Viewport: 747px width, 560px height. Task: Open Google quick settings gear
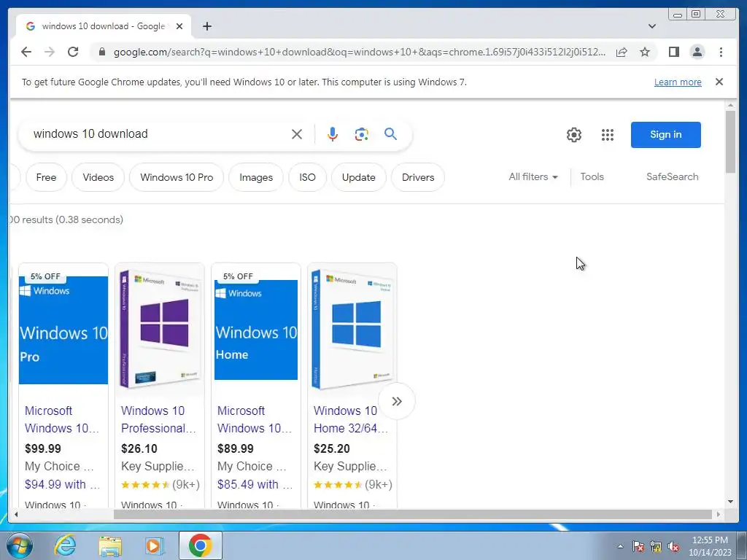573,135
